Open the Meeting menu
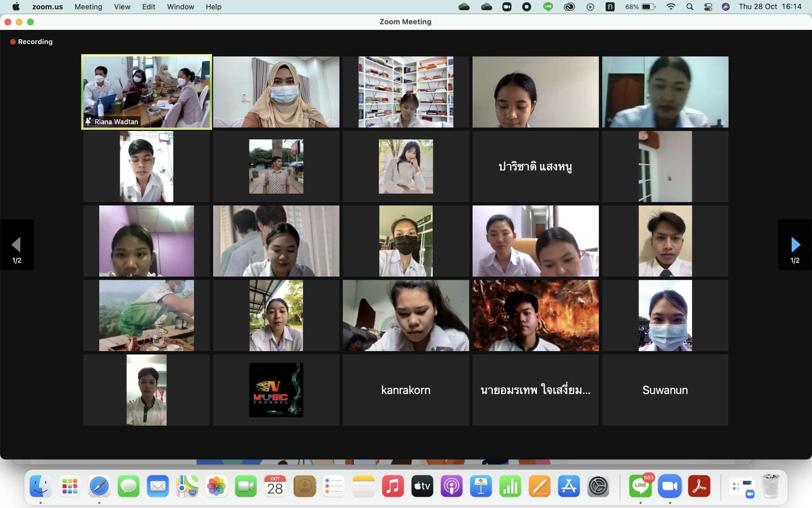Screen dimensions: 812x508 click(x=88, y=7)
